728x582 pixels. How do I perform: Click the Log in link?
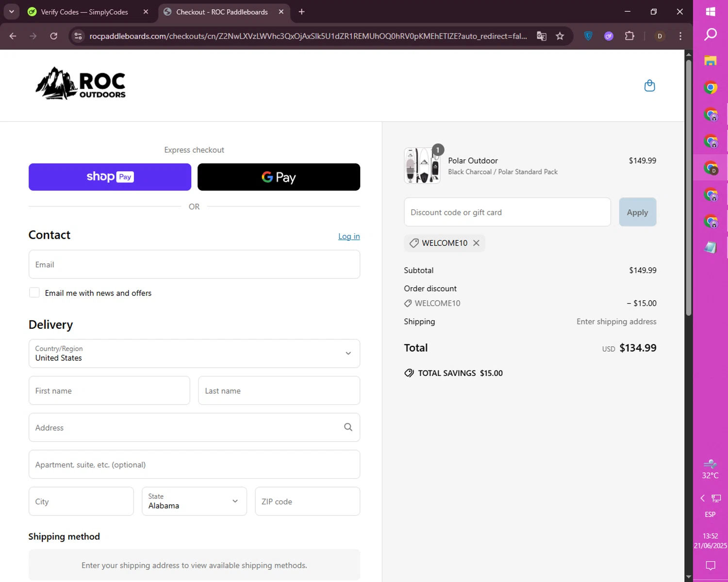349,236
